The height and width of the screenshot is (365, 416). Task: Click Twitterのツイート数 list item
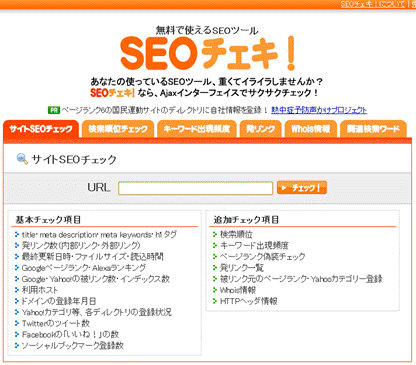pyautogui.click(x=56, y=323)
